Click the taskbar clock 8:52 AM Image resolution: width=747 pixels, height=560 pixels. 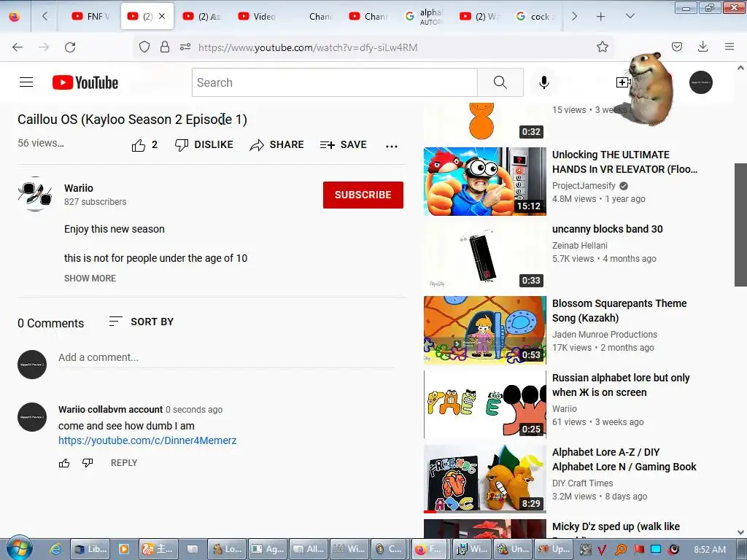click(710, 550)
